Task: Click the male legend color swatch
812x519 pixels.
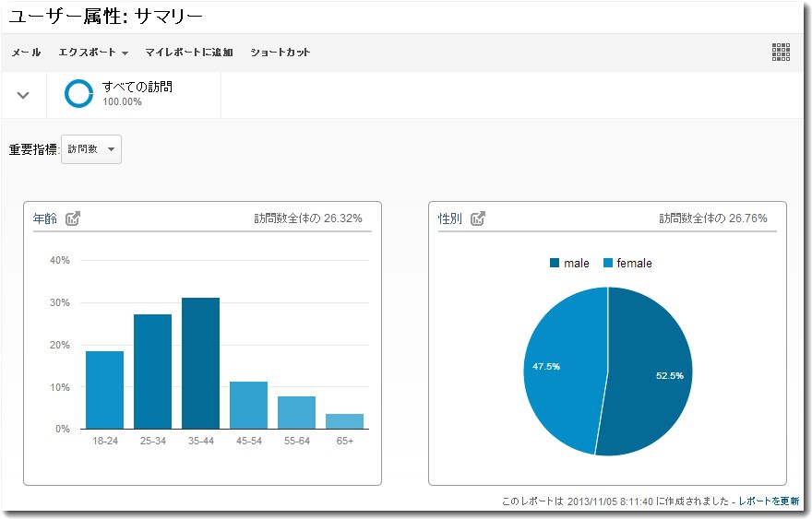Action: click(x=555, y=263)
